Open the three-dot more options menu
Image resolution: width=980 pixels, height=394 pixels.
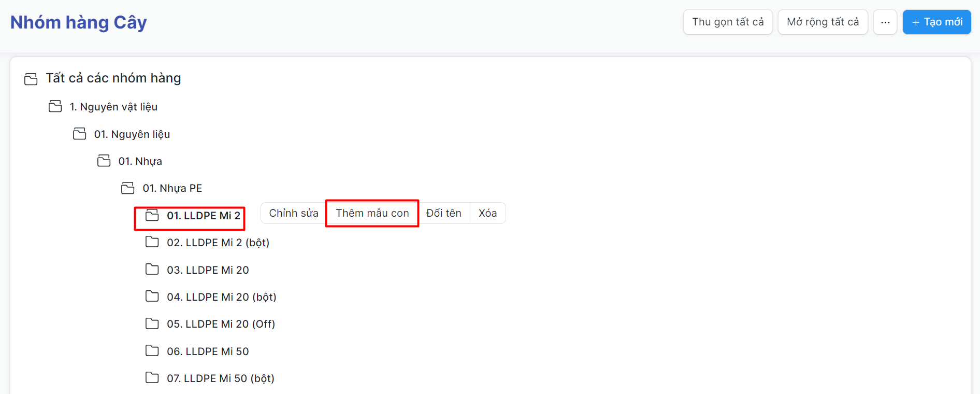885,22
